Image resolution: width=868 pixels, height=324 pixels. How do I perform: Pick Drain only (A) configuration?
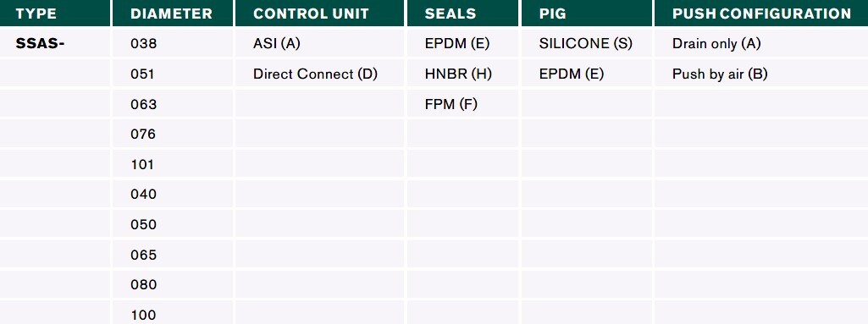[716, 44]
